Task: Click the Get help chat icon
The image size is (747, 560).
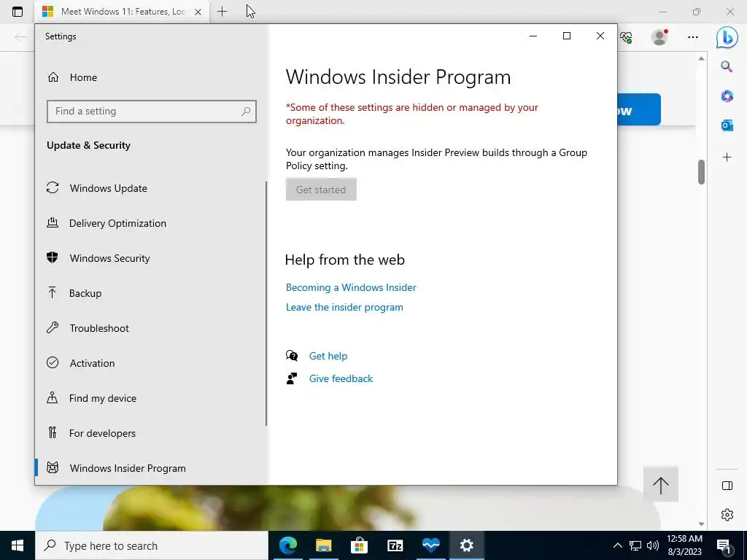Action: tap(292, 356)
